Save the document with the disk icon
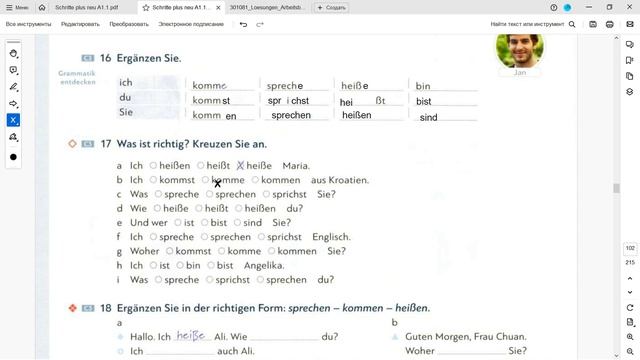The width and height of the screenshot is (640, 360). point(593,24)
